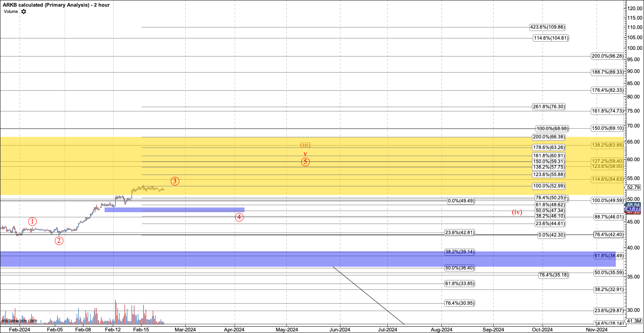644x333 pixels.
Task: Click the 188.7%(89.33) extension label
Action: tap(607, 73)
